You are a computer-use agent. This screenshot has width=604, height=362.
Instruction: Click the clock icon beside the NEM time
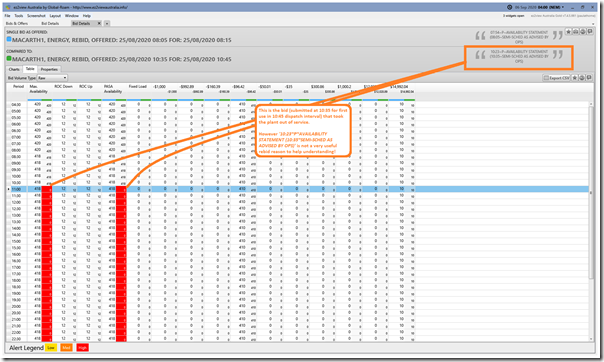510,7
